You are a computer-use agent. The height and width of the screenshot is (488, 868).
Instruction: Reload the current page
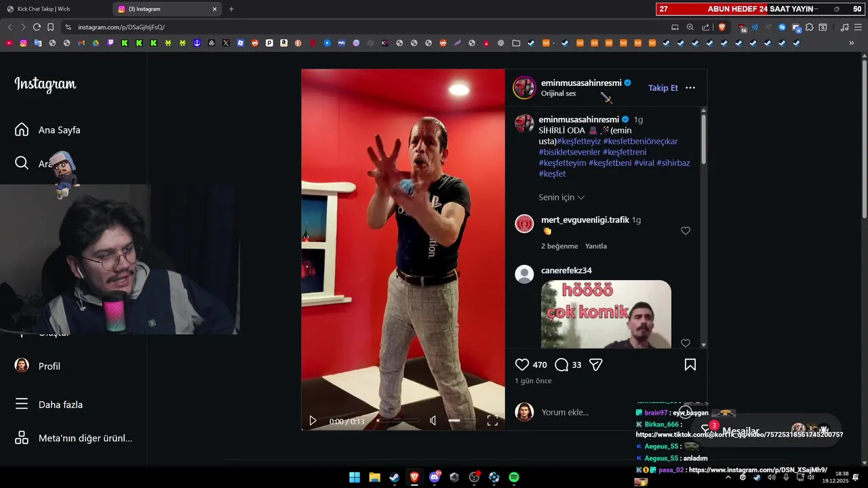coord(37,27)
